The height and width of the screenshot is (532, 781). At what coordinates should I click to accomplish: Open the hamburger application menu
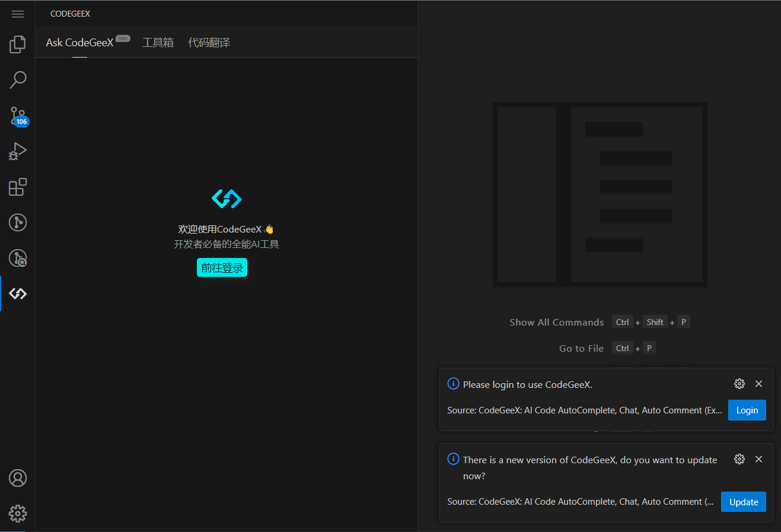[18, 14]
